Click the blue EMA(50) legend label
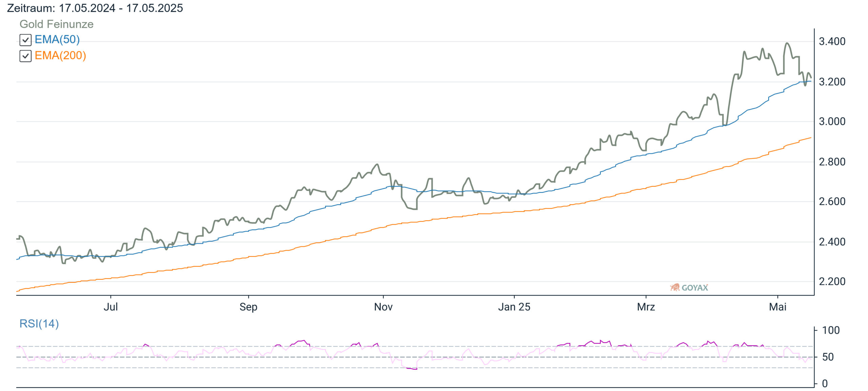The image size is (868, 391). click(57, 40)
